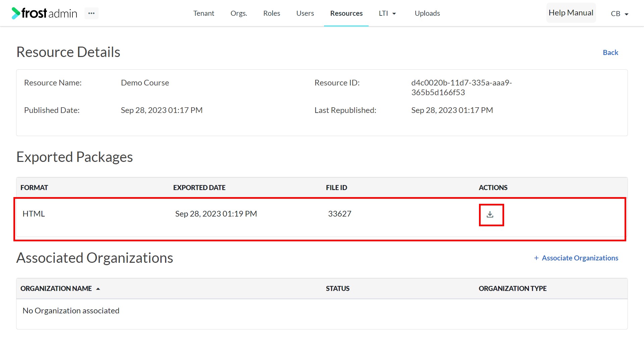The width and height of the screenshot is (644, 362).
Task: Click the Demo Course resource name
Action: click(145, 83)
